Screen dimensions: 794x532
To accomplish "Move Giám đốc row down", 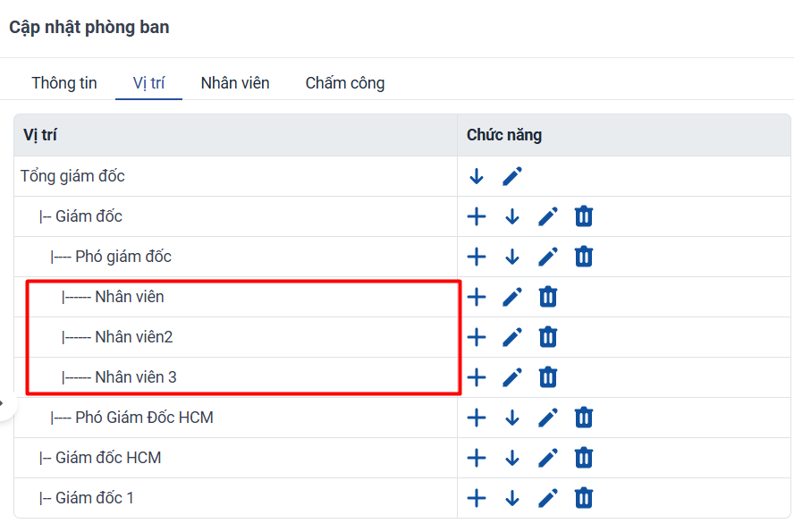I will (x=512, y=216).
